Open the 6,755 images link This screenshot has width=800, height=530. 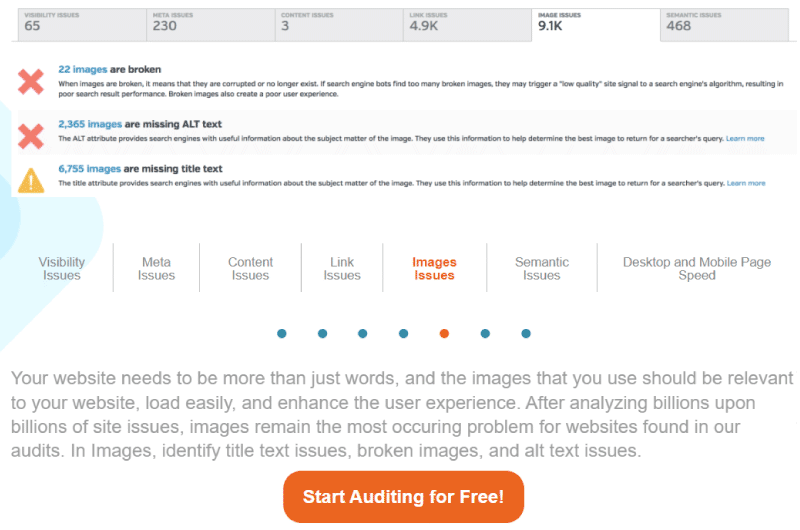pyautogui.click(x=89, y=169)
